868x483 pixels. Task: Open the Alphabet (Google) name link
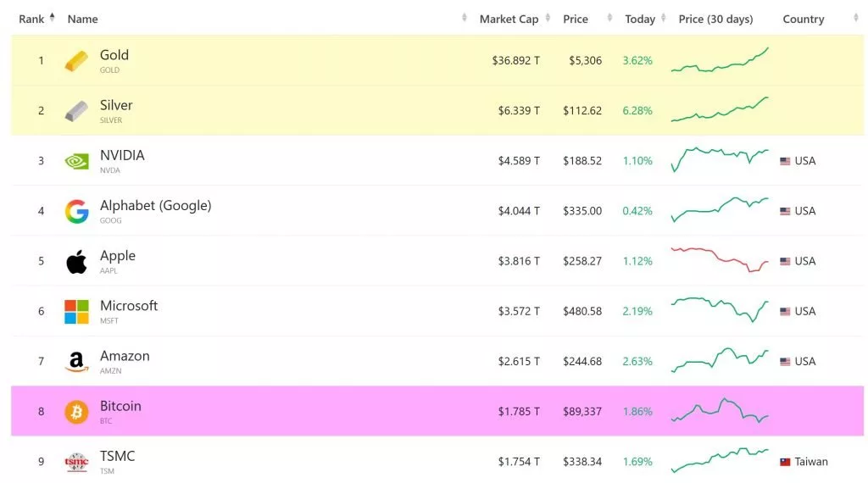click(155, 206)
